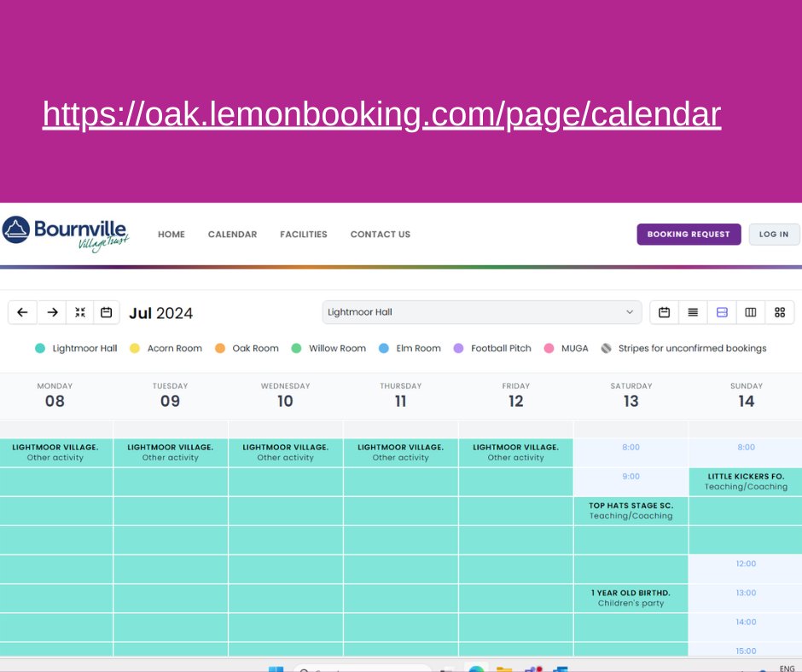This screenshot has width=802, height=672.
Task: Select Sunday 14:00 free slot
Action: (x=747, y=627)
